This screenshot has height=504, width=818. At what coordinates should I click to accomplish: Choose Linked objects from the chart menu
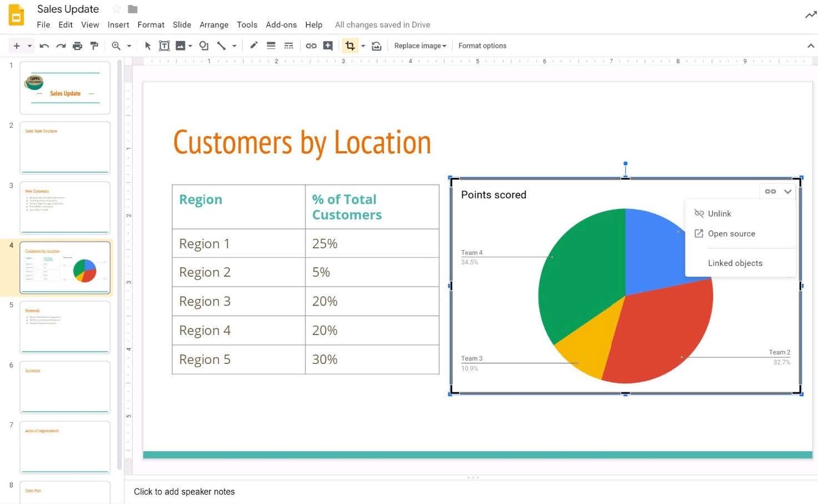(x=741, y=263)
